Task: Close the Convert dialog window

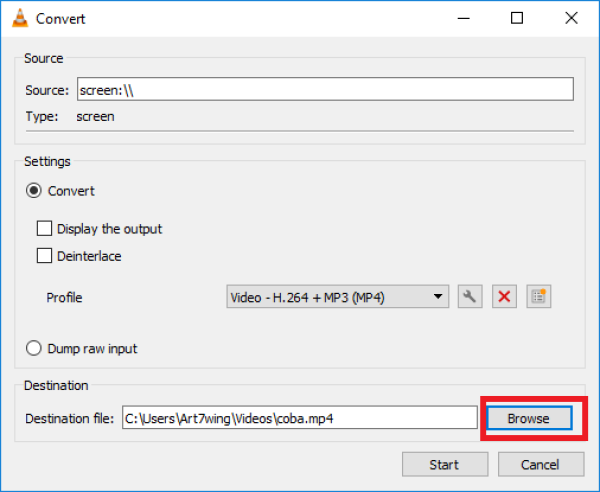Action: click(571, 18)
